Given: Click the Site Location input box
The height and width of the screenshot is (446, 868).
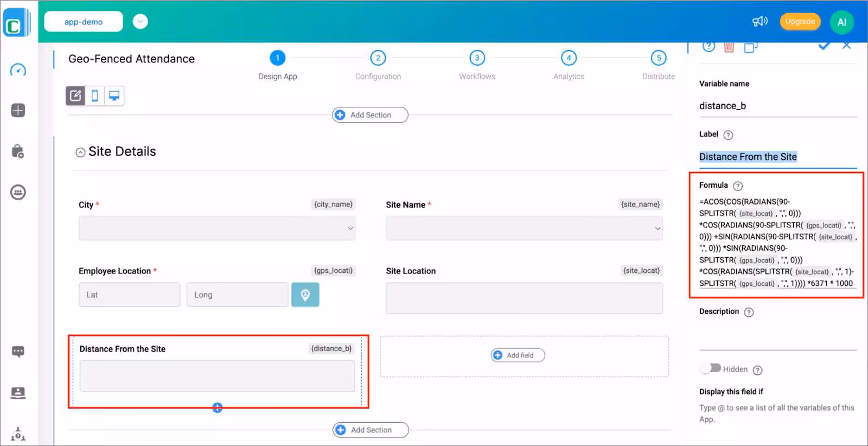Looking at the screenshot, I should coord(524,298).
